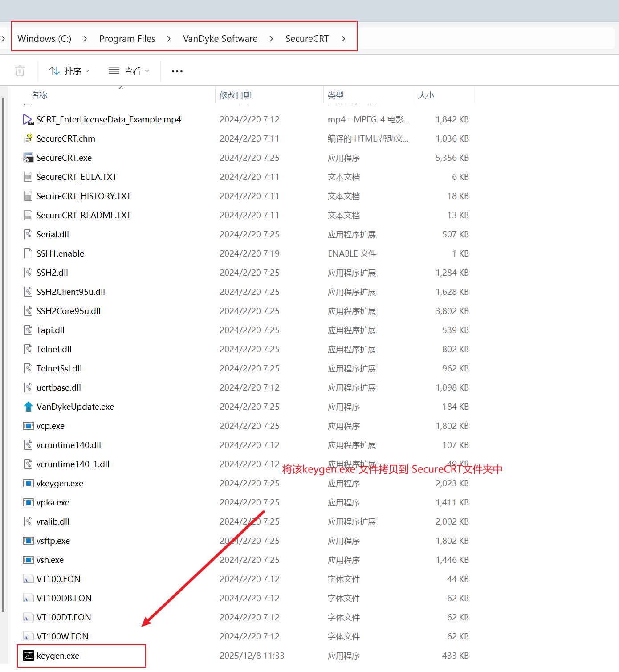Select the ucrtbase.dll file icon
The height and width of the screenshot is (672, 619).
[x=28, y=387]
